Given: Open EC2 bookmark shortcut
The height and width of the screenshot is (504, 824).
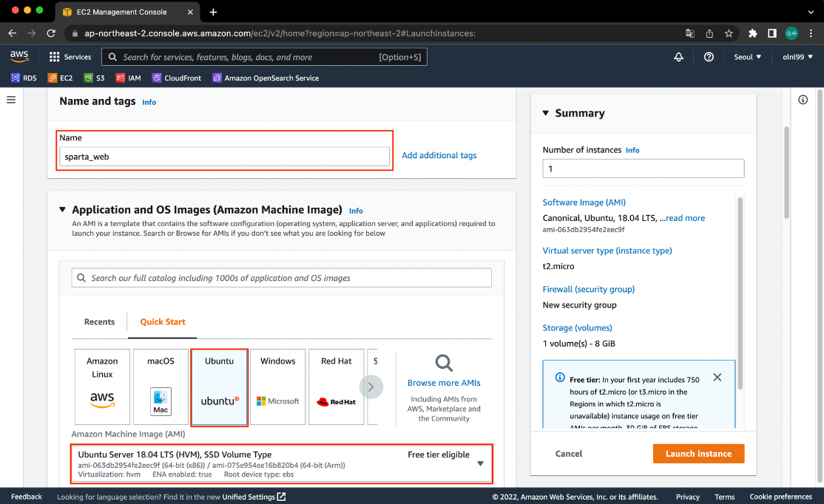Looking at the screenshot, I should tap(61, 78).
